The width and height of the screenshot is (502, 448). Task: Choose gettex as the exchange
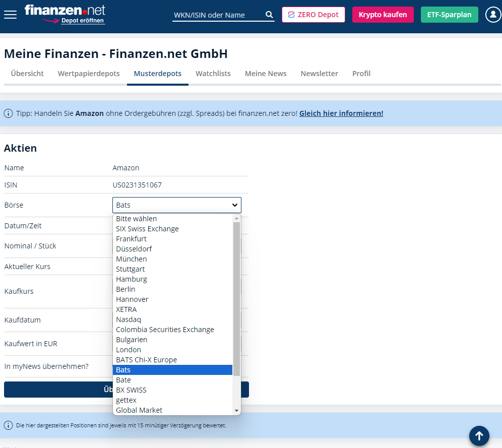[x=172, y=400]
